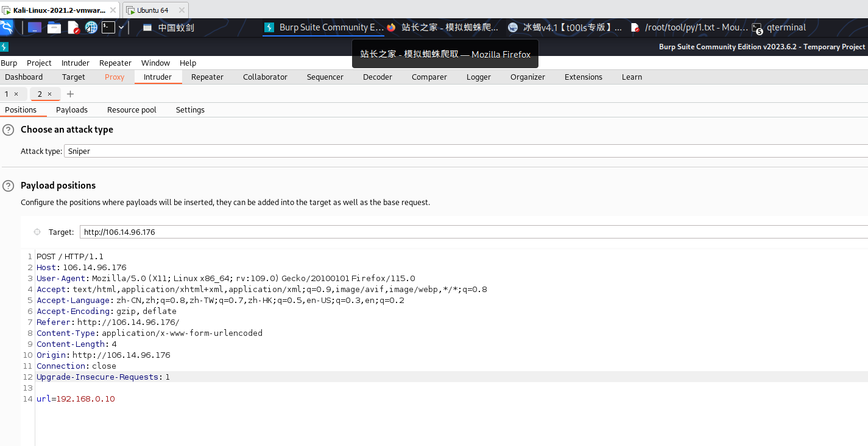
Task: Select Intruder attack tab 2
Action: 40,94
